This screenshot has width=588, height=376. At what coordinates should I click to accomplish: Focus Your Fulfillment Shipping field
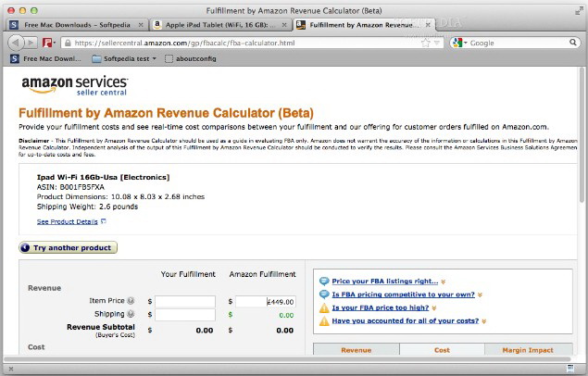pos(185,315)
